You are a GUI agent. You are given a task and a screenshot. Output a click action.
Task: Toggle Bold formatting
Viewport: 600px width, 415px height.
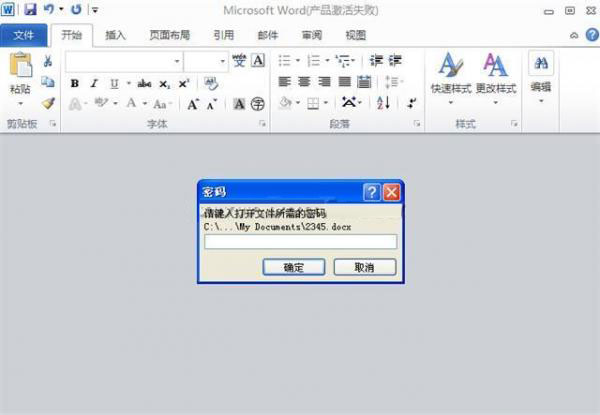[75, 83]
